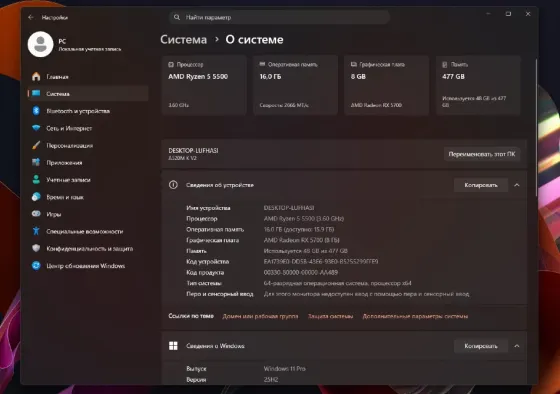Open Конфиденциальность и защита settings

coord(88,248)
